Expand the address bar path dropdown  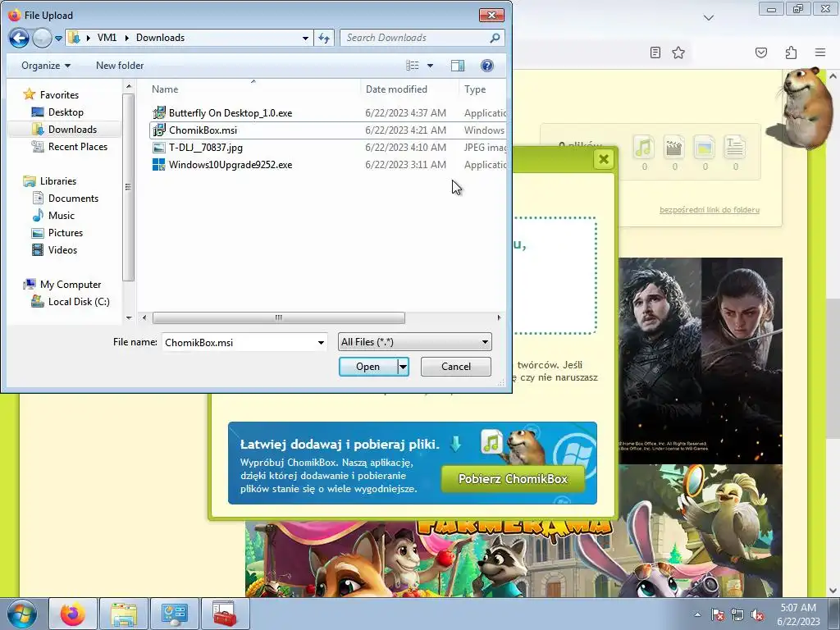[305, 38]
